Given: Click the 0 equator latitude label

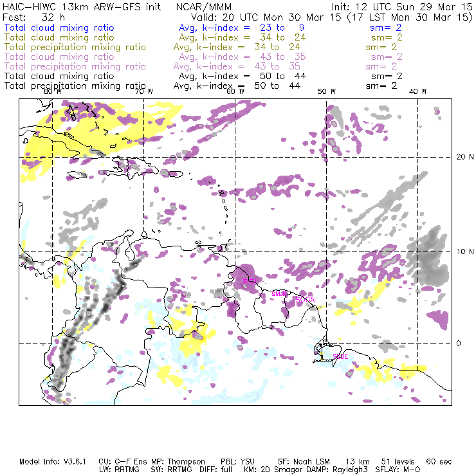Looking at the screenshot, I should tap(459, 343).
